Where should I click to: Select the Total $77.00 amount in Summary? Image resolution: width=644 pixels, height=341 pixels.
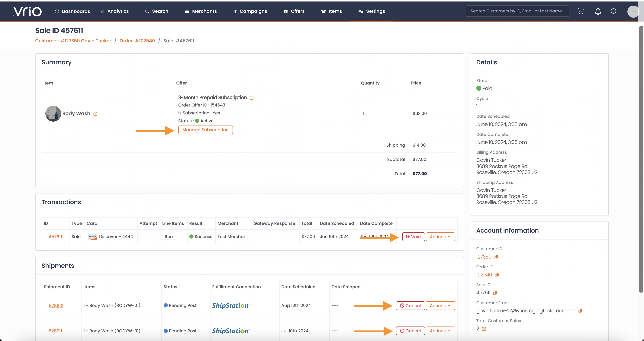[x=420, y=174]
